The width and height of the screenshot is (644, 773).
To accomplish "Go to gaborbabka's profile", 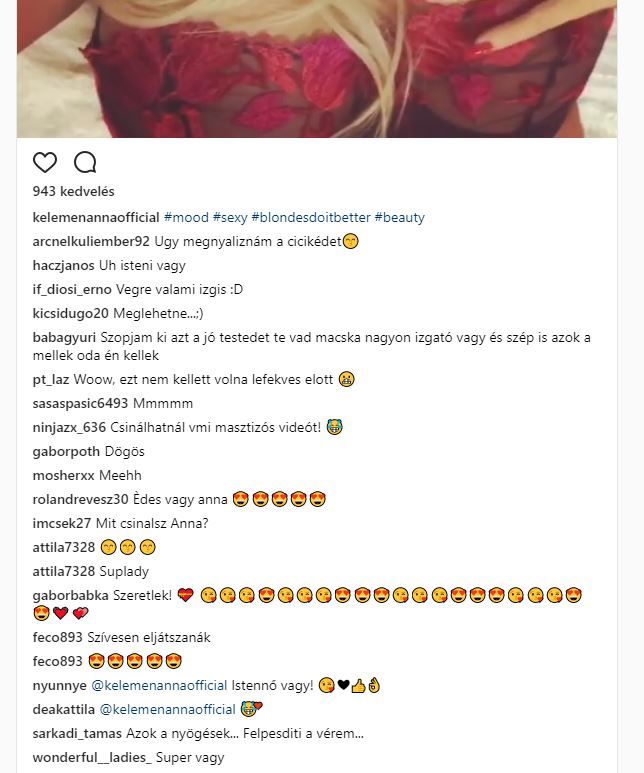I will click(x=71, y=596).
